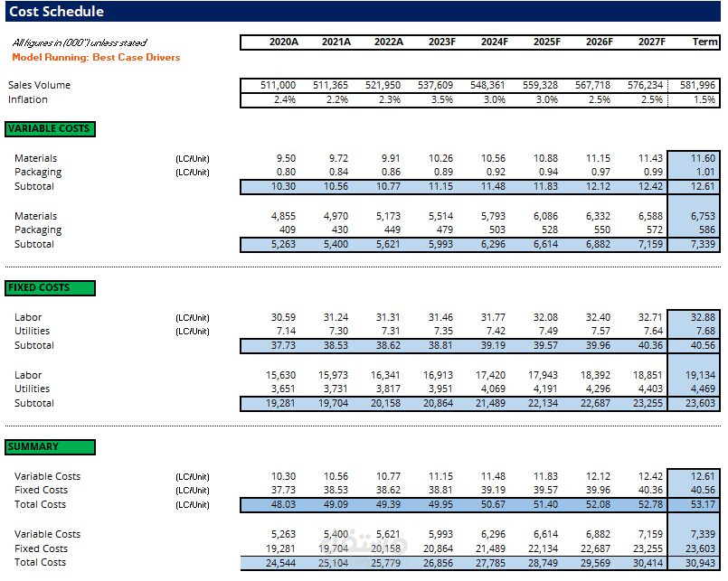Select 2027F Total Costs cell 30,414
Image resolution: width=728 pixels, height=581 pixels.
[x=648, y=563]
